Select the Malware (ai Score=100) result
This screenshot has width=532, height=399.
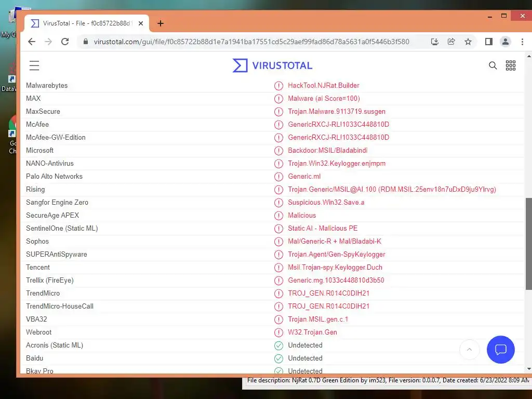324,98
